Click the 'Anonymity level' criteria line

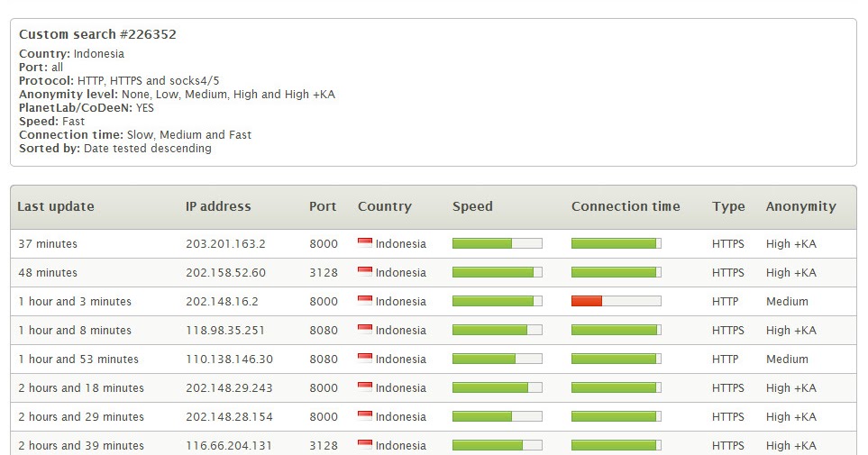pyautogui.click(x=178, y=94)
